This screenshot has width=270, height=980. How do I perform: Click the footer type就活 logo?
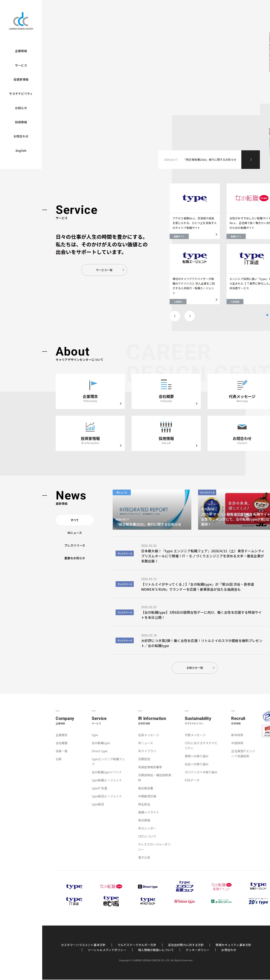111,901
